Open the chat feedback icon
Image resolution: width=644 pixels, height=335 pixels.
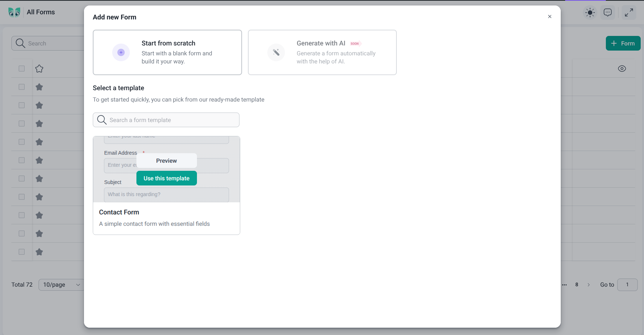[608, 12]
